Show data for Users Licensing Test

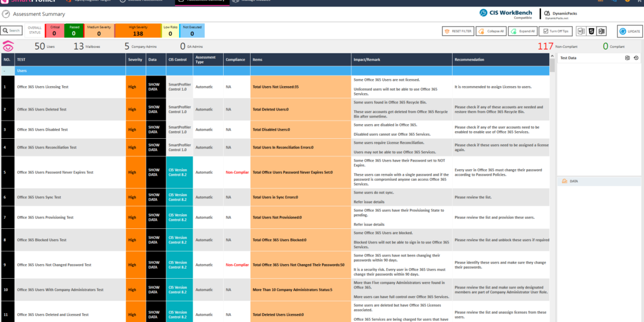click(153, 87)
